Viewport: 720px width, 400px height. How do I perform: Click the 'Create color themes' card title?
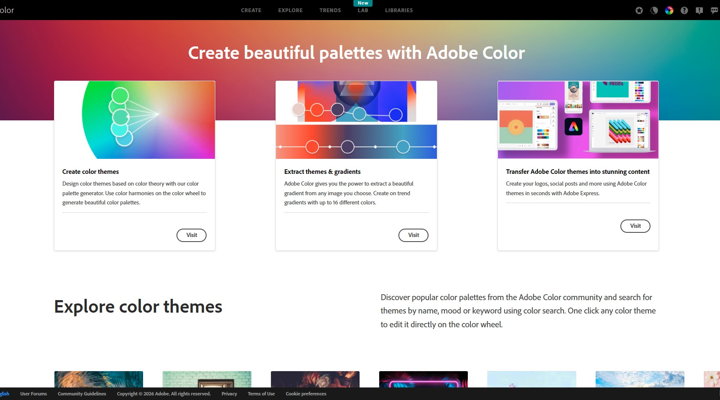pos(90,171)
